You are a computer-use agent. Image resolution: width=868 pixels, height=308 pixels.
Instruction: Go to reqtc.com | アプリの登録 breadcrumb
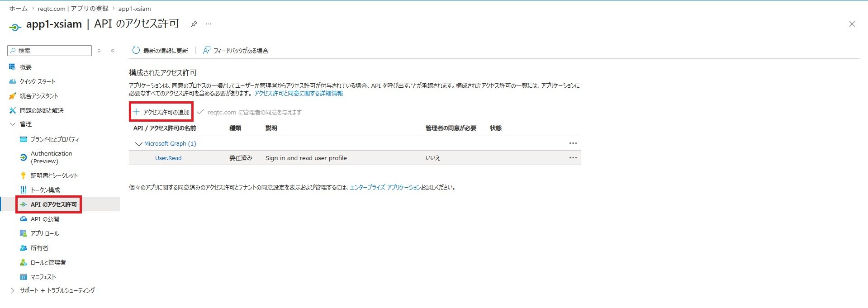click(x=73, y=9)
